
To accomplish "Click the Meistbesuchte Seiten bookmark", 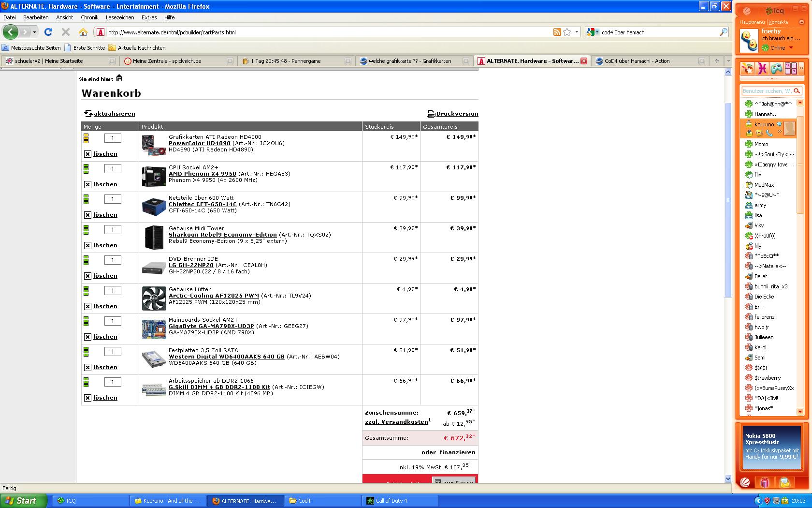I will point(31,48).
